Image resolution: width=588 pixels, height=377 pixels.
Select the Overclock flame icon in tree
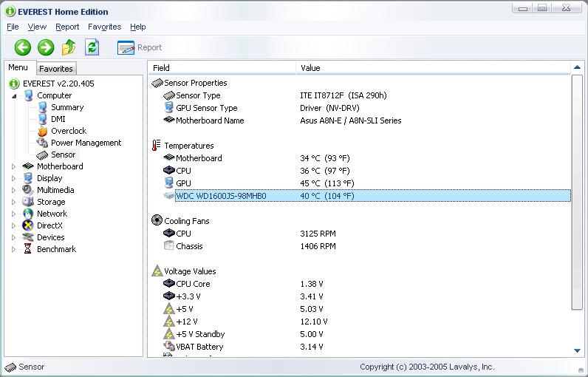point(43,131)
